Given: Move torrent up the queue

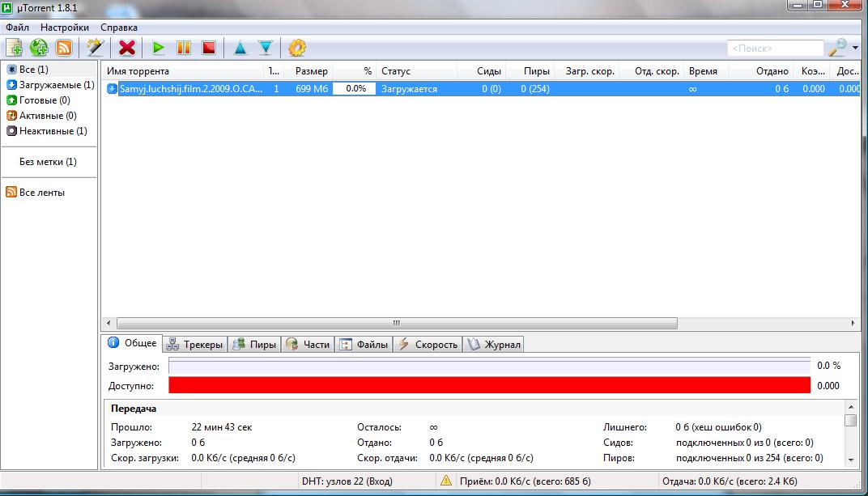Looking at the screenshot, I should (x=240, y=48).
